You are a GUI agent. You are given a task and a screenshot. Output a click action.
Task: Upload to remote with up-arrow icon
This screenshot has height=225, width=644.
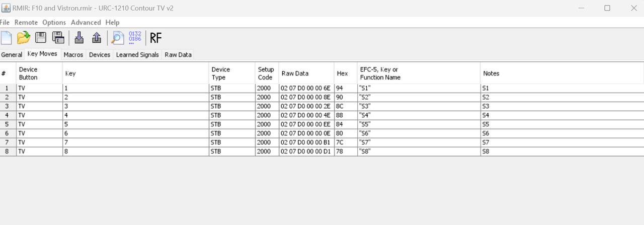pos(97,38)
